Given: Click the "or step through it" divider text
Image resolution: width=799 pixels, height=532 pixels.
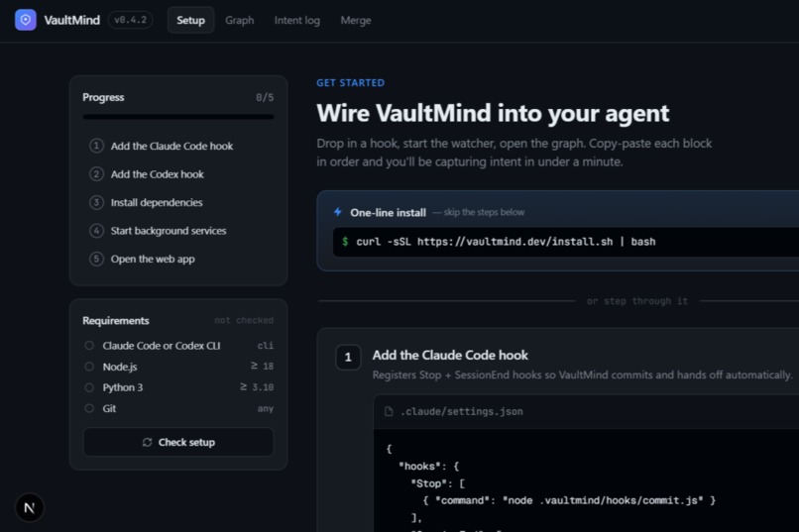Looking at the screenshot, I should tap(637, 301).
